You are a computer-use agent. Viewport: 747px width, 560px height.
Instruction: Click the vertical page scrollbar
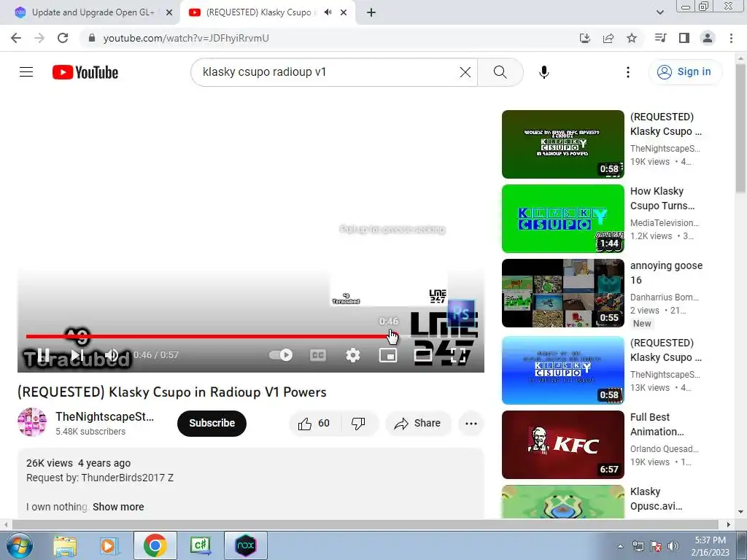741,128
